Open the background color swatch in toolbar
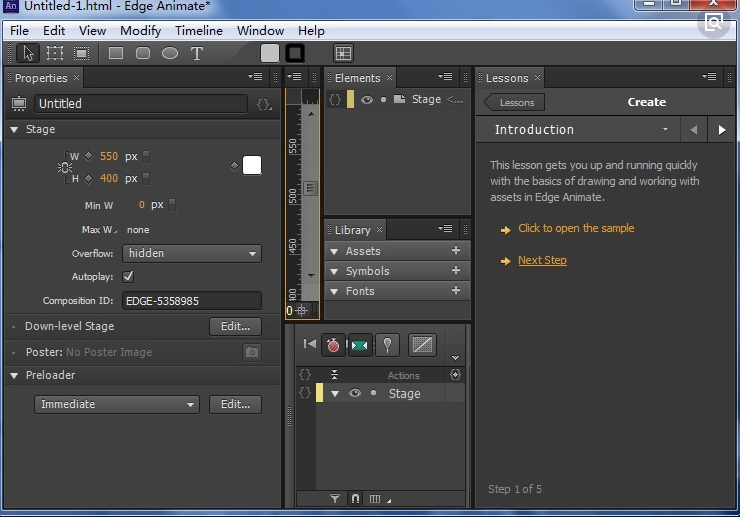740x517 pixels. pos(270,53)
